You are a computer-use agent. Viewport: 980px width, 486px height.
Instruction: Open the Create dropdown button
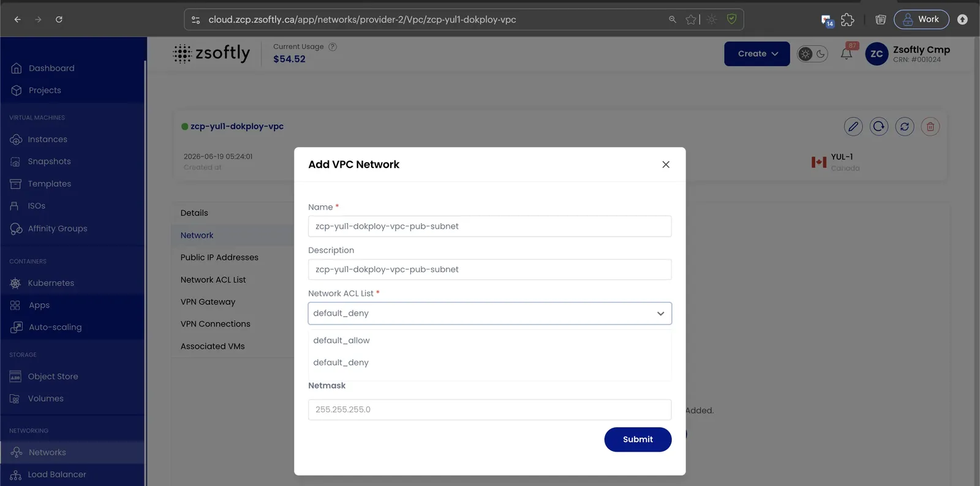pos(757,54)
